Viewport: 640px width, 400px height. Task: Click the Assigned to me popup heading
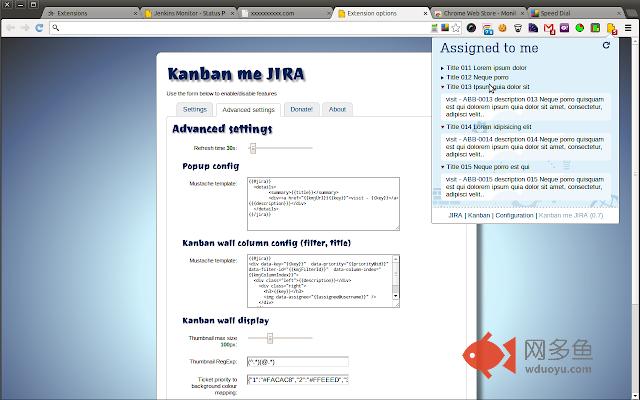[489, 48]
